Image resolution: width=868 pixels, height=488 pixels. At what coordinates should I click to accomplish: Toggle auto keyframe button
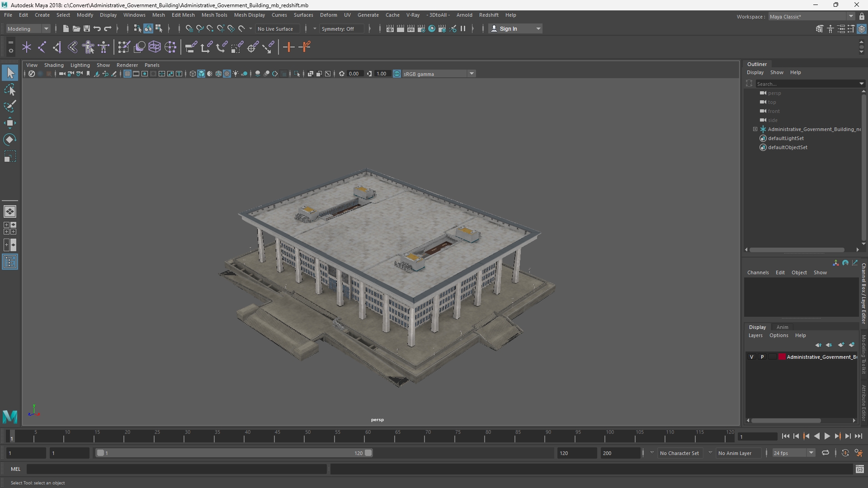pyautogui.click(x=845, y=453)
